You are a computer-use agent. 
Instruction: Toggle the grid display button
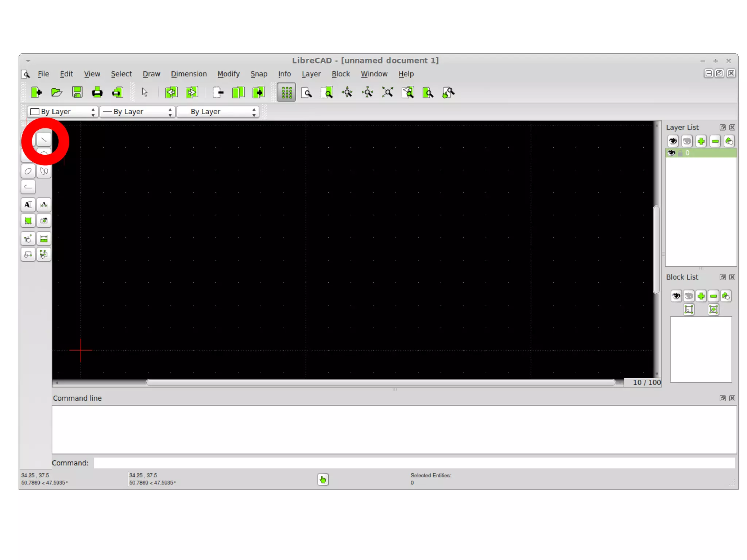(286, 93)
